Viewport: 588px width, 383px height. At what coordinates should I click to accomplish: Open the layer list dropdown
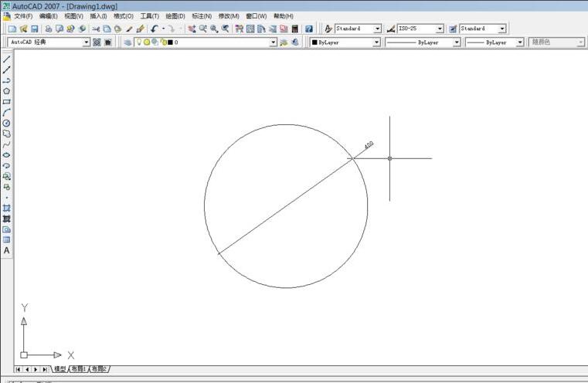click(x=273, y=42)
